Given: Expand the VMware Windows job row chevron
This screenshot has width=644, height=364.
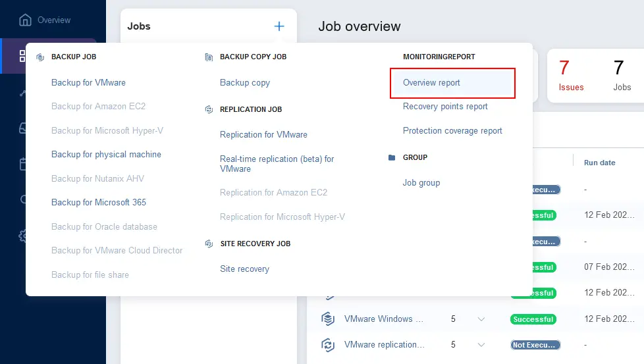Looking at the screenshot, I should tap(481, 319).
